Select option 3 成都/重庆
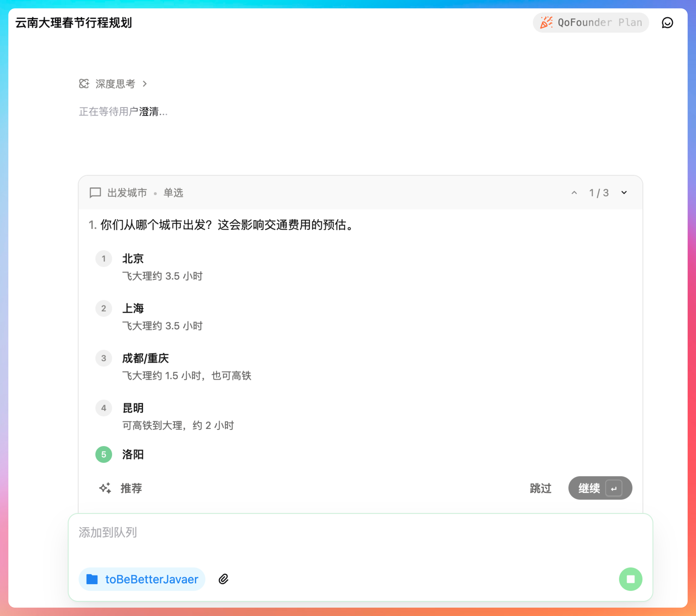This screenshot has width=696, height=616. [x=145, y=358]
